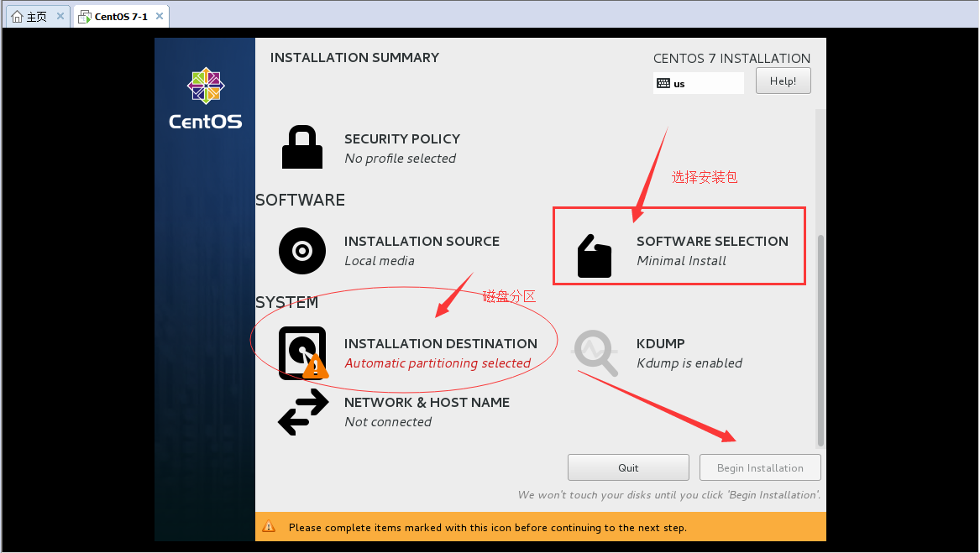This screenshot has width=980, height=553.
Task: Click the home icon on 主页 tab
Action: [18, 16]
